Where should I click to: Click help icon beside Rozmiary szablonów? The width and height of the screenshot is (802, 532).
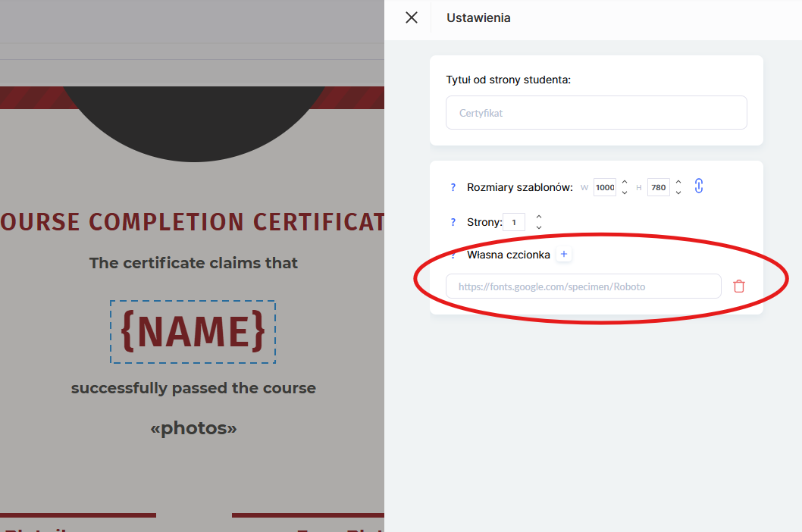[x=453, y=187]
